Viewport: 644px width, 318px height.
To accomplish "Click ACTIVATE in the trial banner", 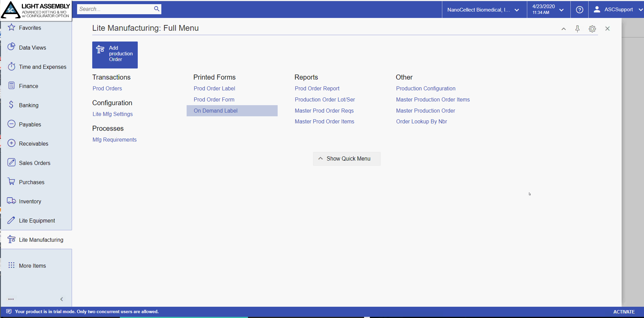I will pyautogui.click(x=624, y=312).
